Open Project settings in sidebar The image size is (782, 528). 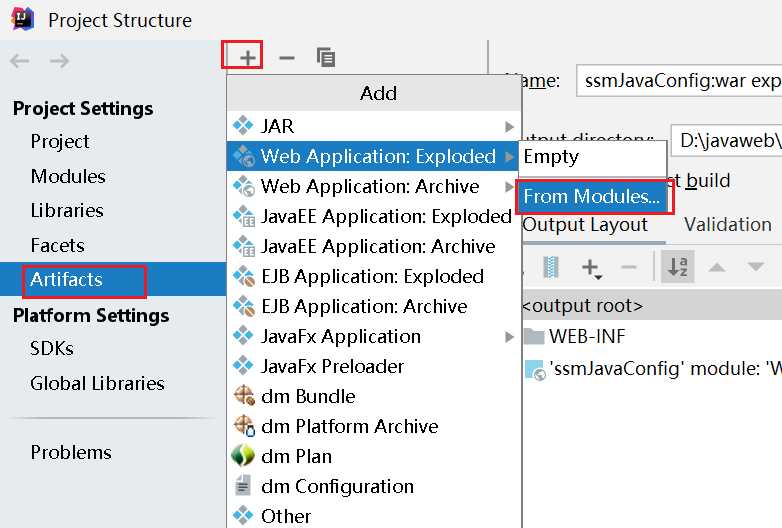pos(60,142)
